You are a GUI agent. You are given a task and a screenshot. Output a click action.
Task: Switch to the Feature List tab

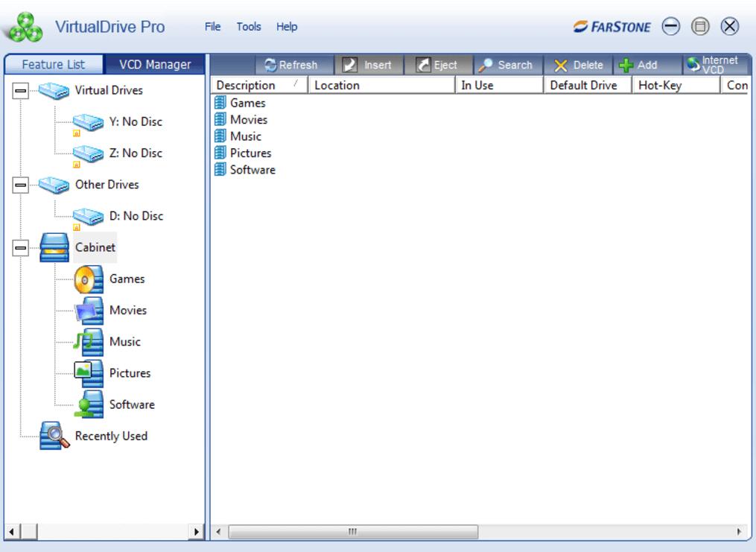pos(54,65)
